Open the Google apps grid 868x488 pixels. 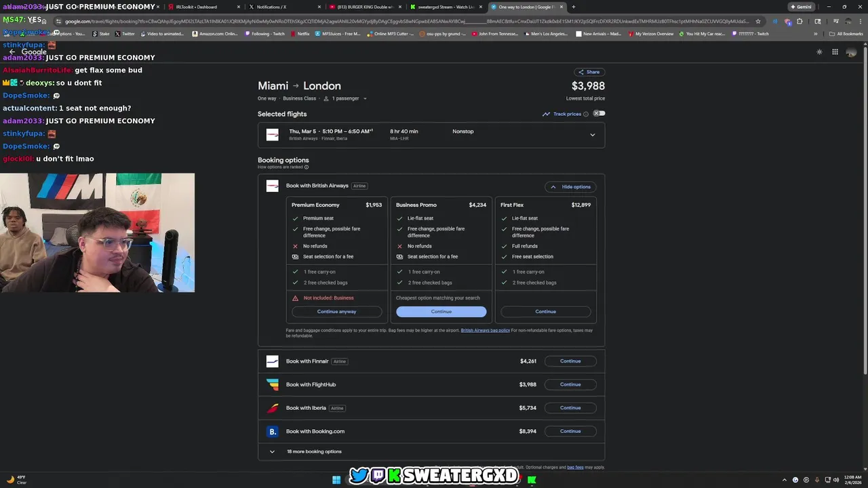click(835, 52)
